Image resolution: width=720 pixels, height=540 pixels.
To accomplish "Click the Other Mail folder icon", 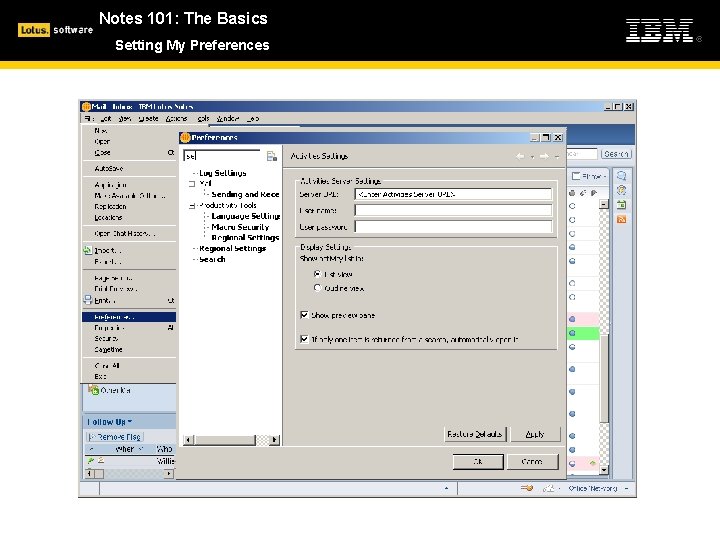I will (94, 390).
